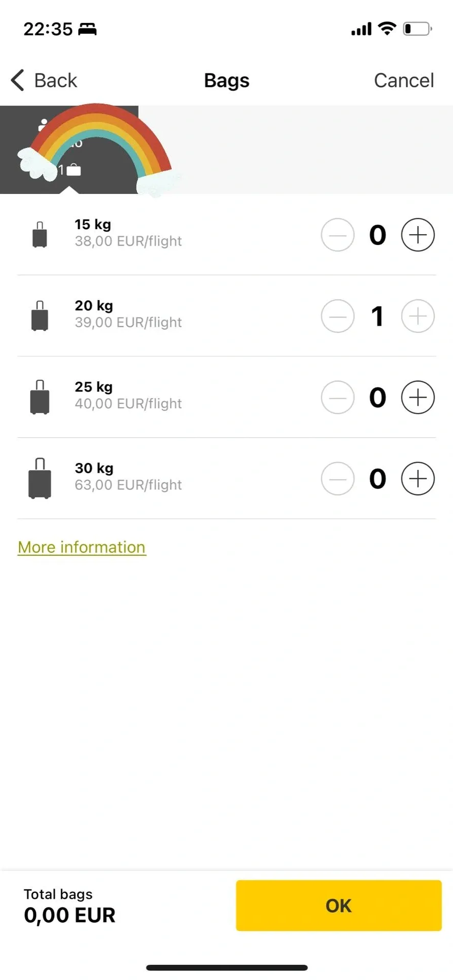Decrease the 15 kg bag count

click(x=338, y=235)
